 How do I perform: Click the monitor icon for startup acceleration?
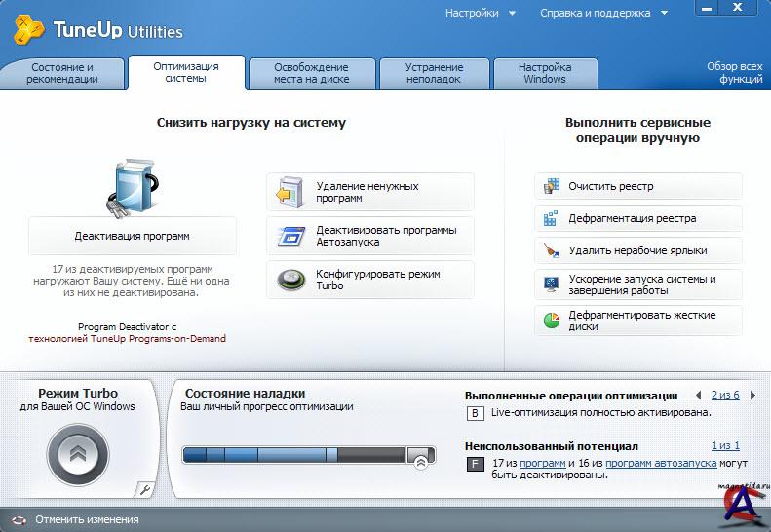pos(551,285)
